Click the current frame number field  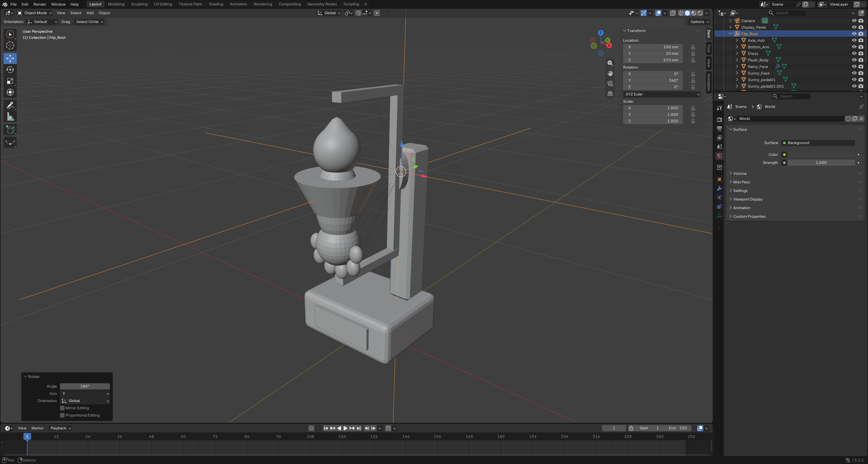614,428
